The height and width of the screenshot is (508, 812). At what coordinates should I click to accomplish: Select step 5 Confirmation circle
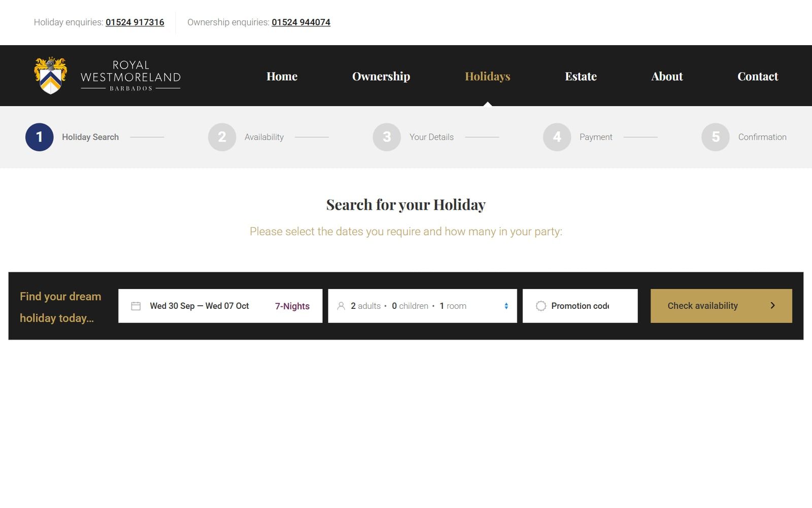pos(715,137)
